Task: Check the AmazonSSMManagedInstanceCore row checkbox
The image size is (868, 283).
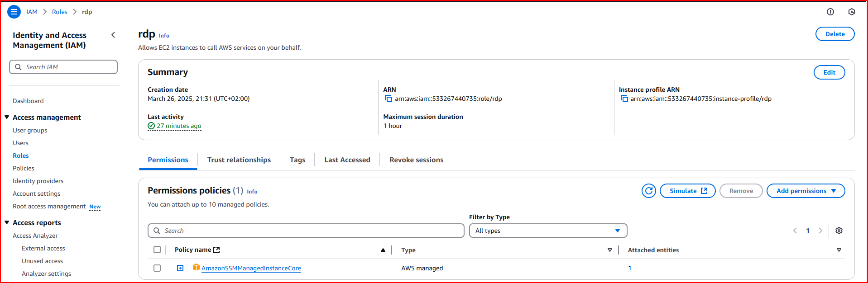Action: point(157,268)
